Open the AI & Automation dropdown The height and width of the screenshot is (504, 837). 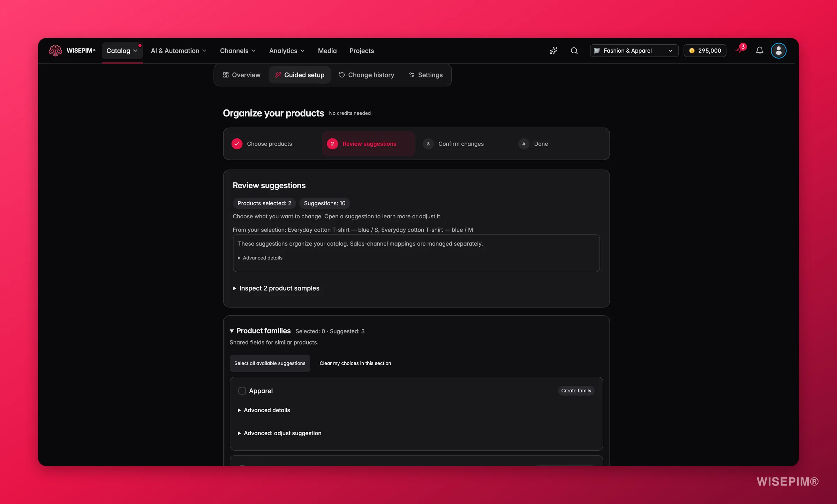click(179, 51)
